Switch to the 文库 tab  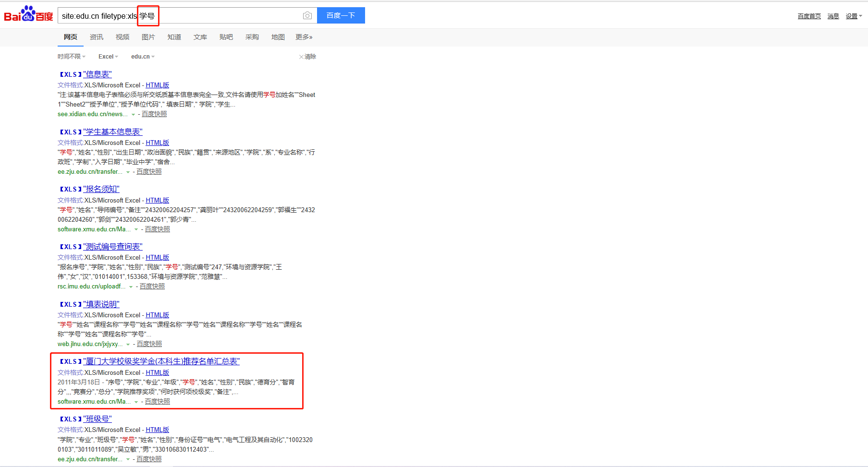click(200, 37)
